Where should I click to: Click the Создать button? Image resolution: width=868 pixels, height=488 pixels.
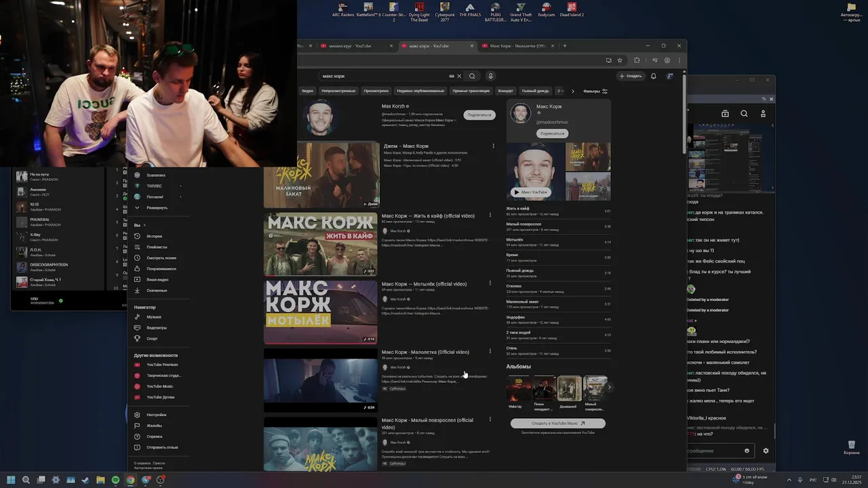point(630,76)
